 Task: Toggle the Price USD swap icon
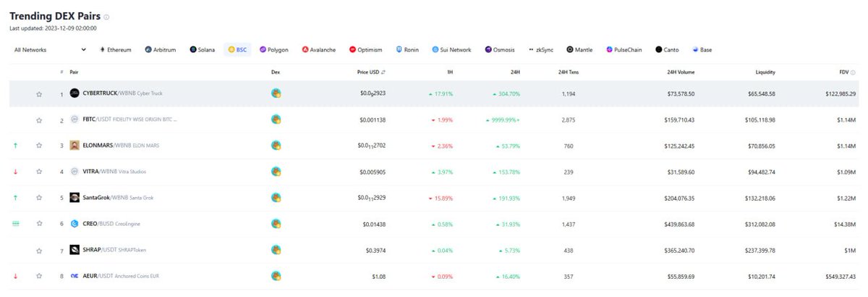383,72
